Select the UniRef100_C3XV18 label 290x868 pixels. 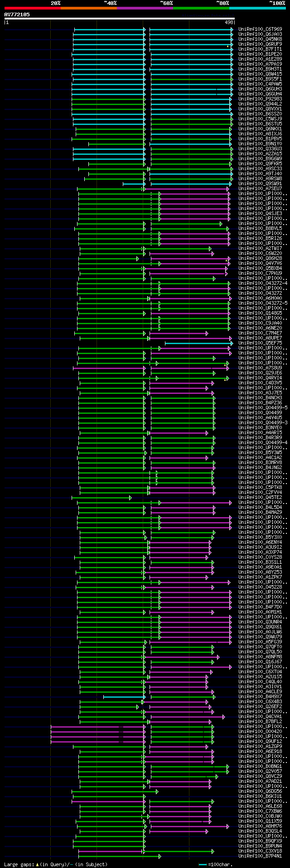pyautogui.click(x=260, y=851)
